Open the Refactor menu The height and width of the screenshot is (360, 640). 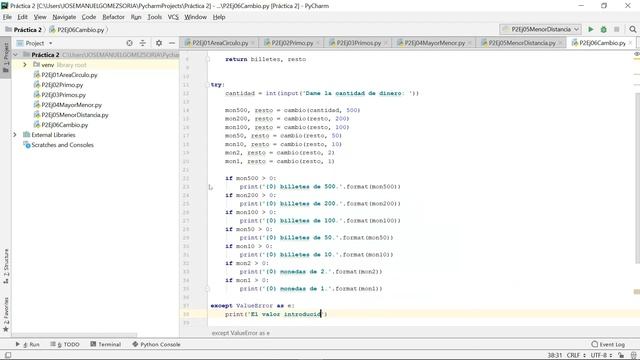click(113, 17)
